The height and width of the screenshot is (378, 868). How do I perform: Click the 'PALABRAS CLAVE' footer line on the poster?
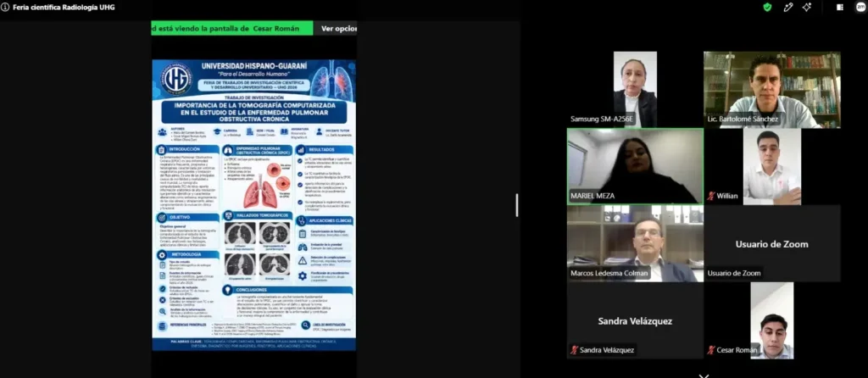(253, 344)
